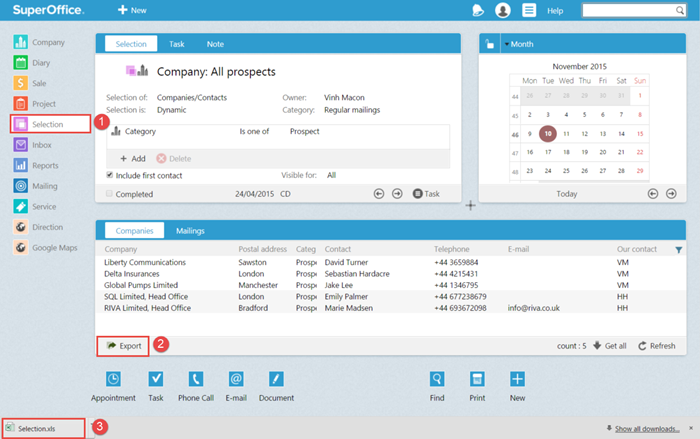The height and width of the screenshot is (439, 700).
Task: Click the Phone Call icon
Action: [x=196, y=379]
